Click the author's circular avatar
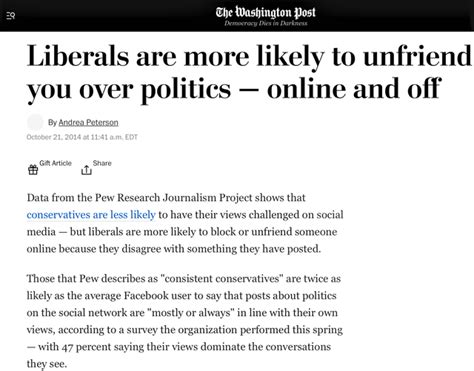 (35, 122)
